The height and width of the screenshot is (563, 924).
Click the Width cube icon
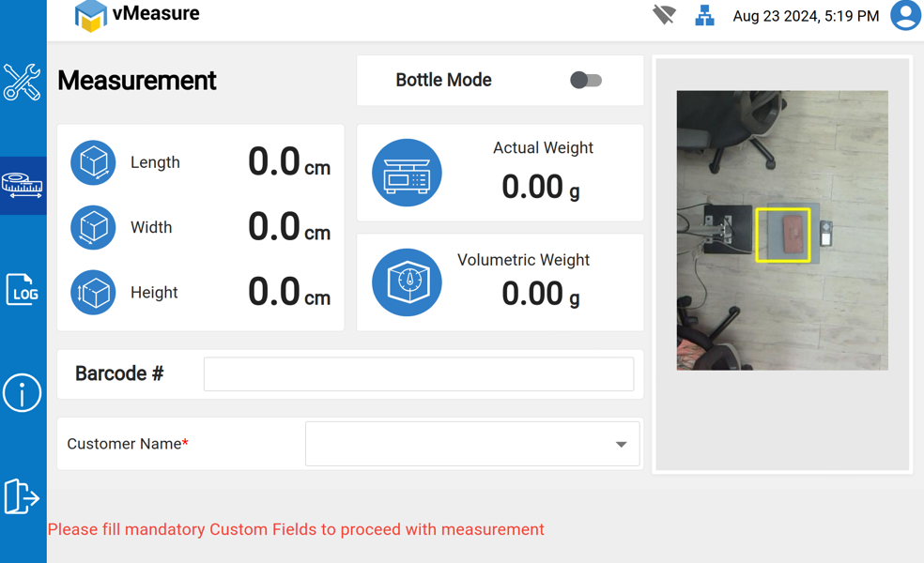(93, 227)
